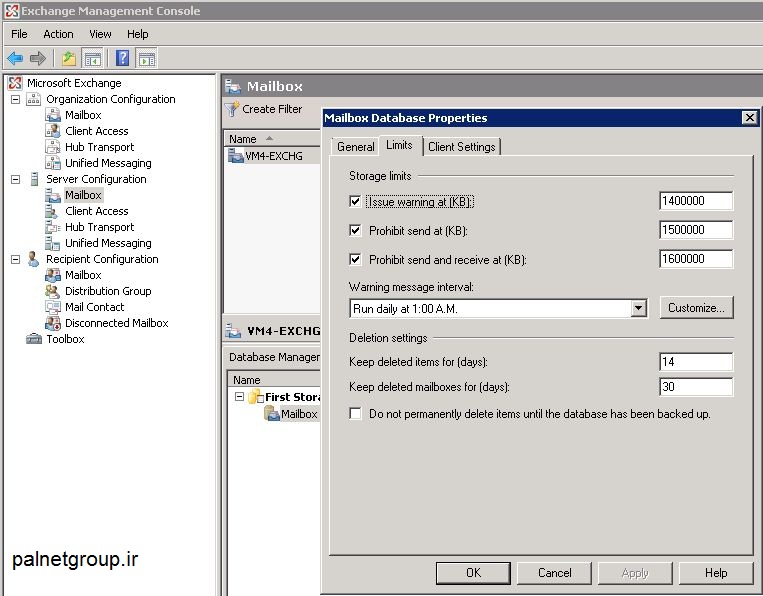Sort by the upper Name column header

[x=271, y=139]
